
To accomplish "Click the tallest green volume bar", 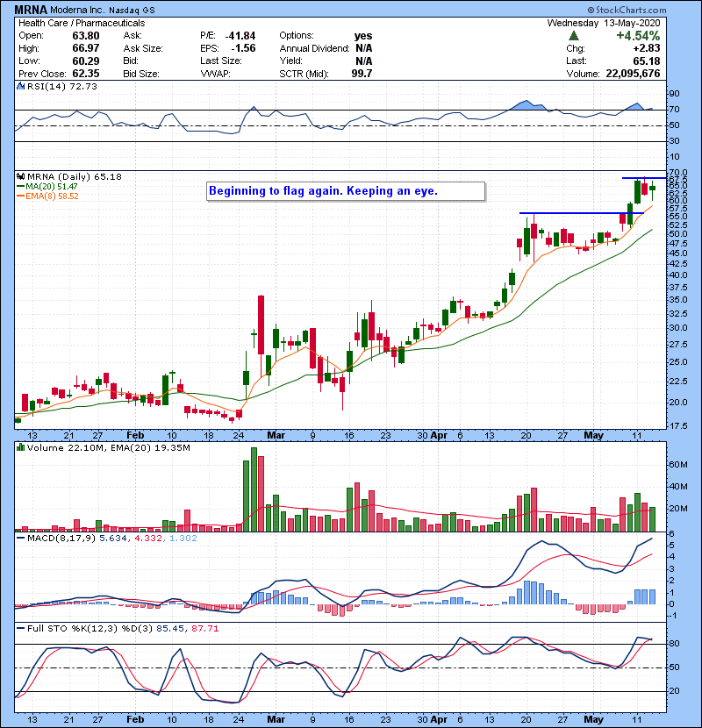I will pos(254,489).
